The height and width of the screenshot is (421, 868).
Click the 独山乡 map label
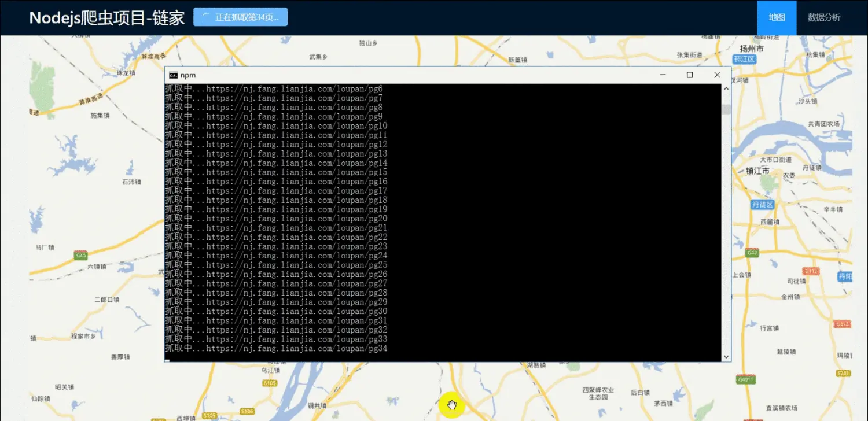coord(368,43)
